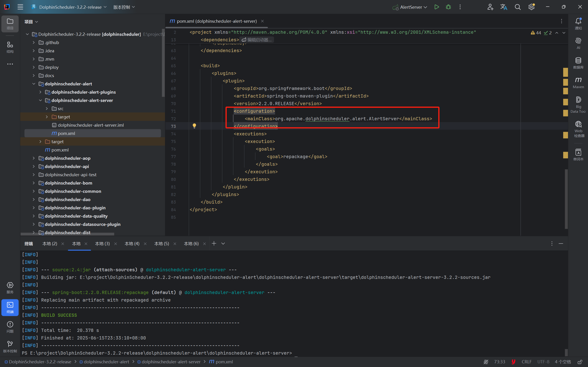Viewport: 588px width, 367px height.
Task: Expand the dolphinscheduler-api module folder
Action: pyautogui.click(x=34, y=166)
